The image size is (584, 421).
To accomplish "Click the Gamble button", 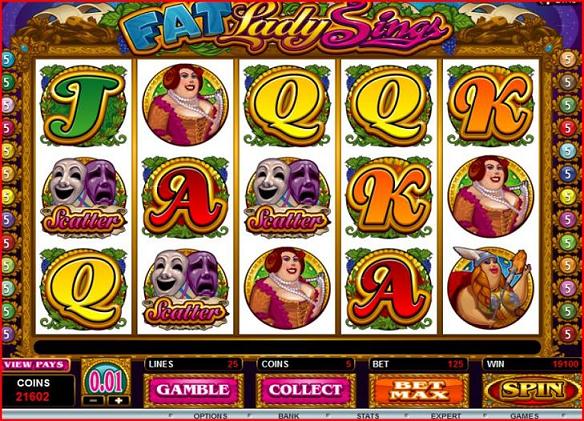I will (x=193, y=390).
